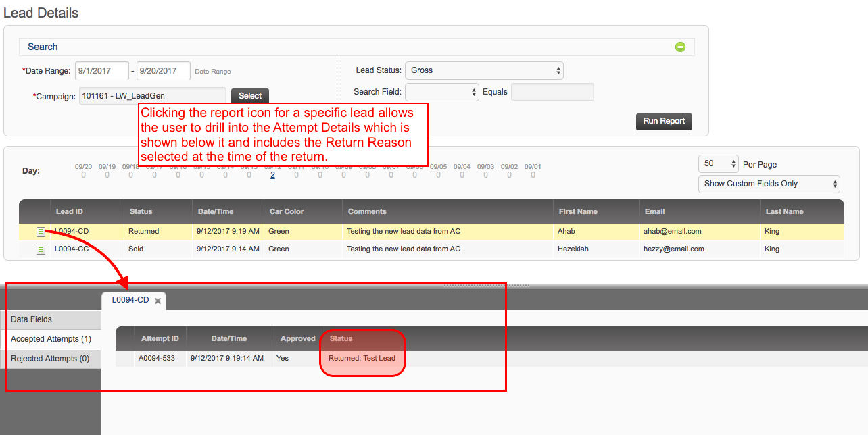
Task: Change the 50 Per Page dropdown
Action: 719,164
